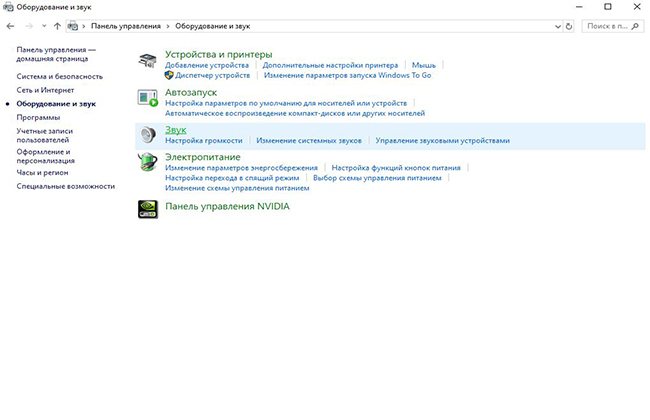650x420 pixels.
Task: Expand the address bar history dropdown
Action: (558, 26)
